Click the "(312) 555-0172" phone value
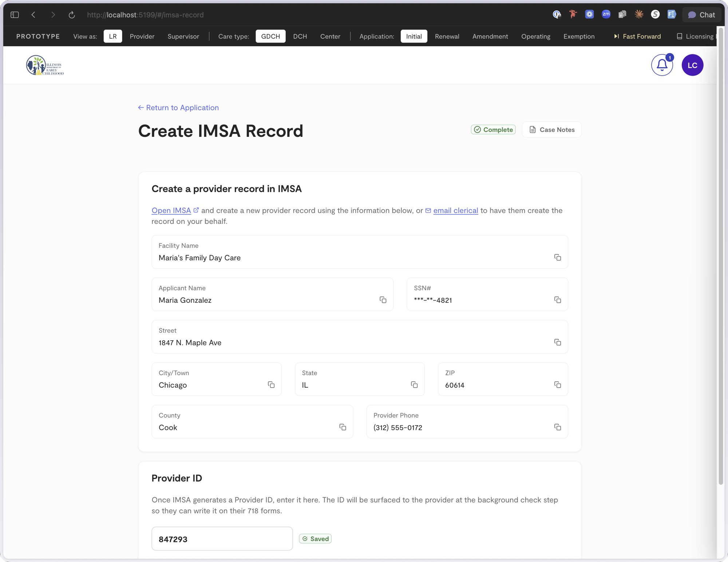Image resolution: width=728 pixels, height=562 pixels. click(398, 428)
